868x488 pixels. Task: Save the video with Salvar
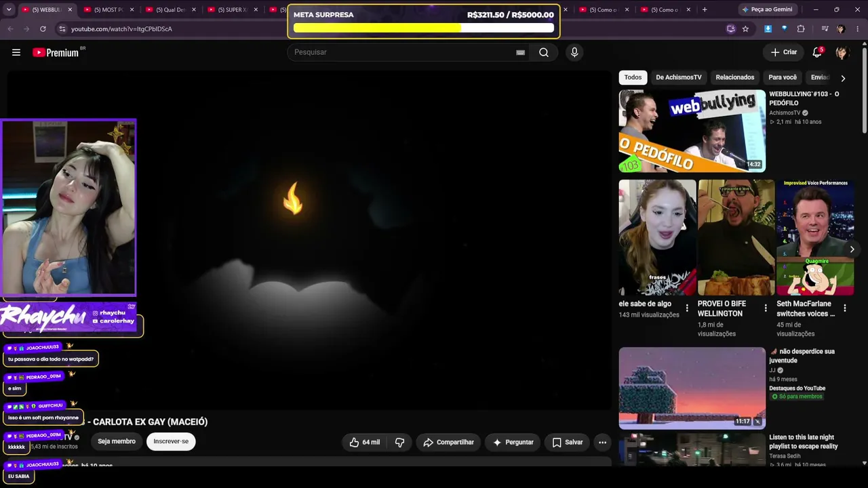(567, 443)
